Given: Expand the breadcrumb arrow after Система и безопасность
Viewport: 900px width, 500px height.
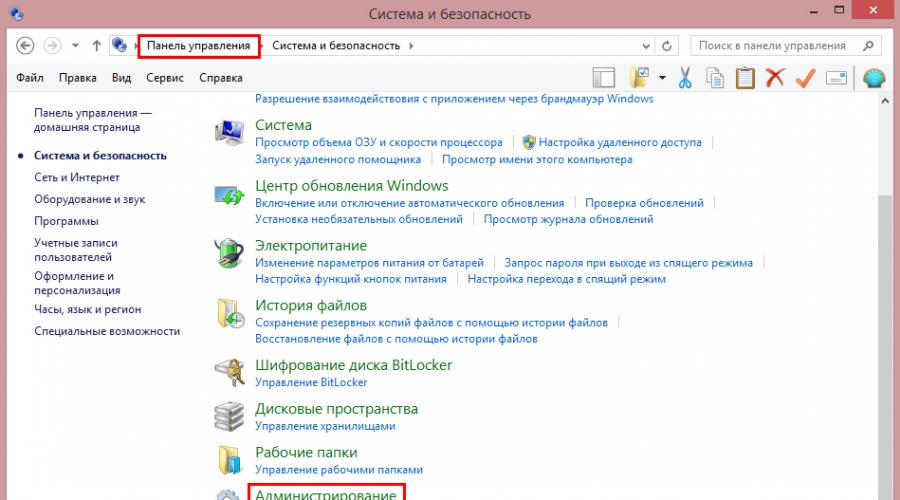Looking at the screenshot, I should tap(411, 45).
